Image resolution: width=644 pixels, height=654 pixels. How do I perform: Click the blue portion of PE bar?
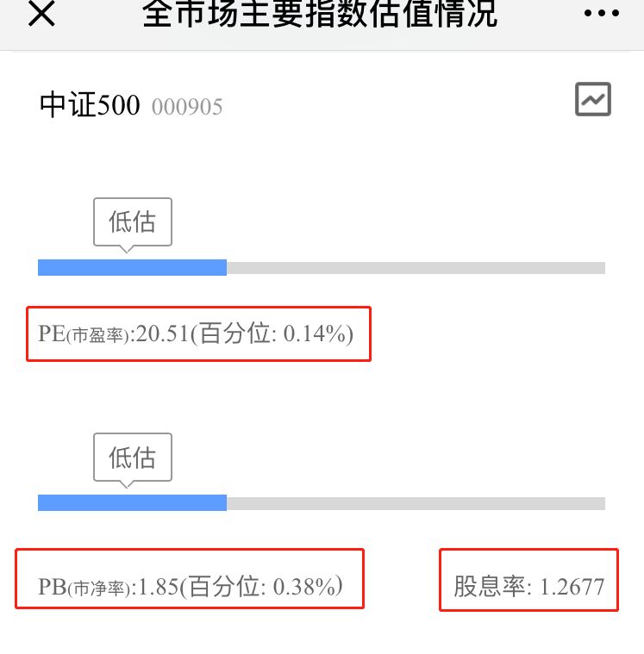coord(132,268)
